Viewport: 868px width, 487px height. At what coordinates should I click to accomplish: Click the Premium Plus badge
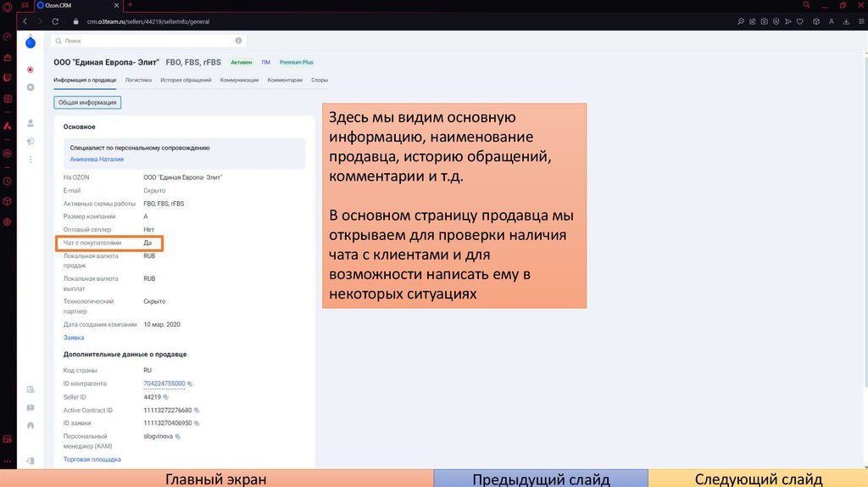click(296, 62)
